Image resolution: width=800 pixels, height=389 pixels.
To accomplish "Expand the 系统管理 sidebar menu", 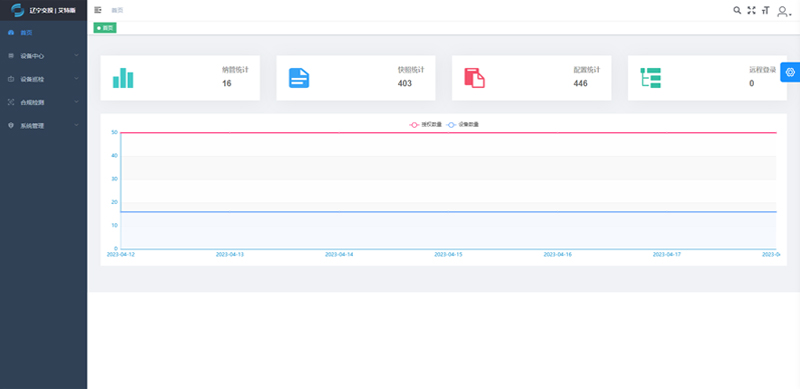I will click(43, 126).
